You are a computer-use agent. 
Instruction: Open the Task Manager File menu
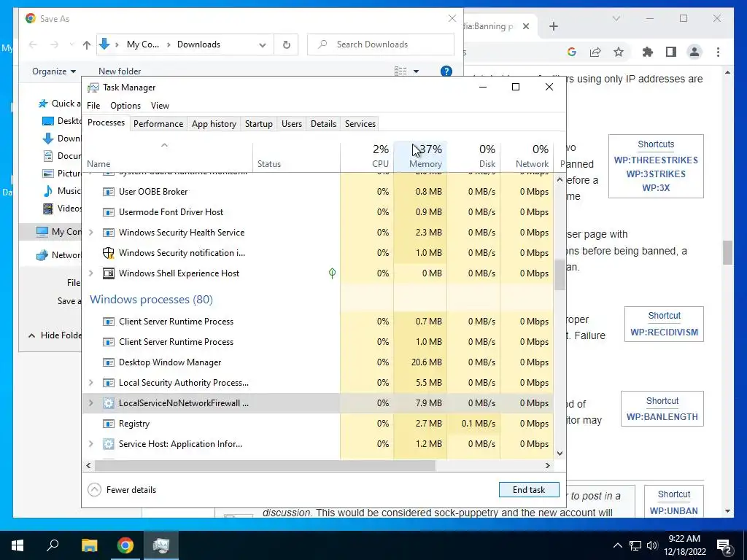coord(93,106)
